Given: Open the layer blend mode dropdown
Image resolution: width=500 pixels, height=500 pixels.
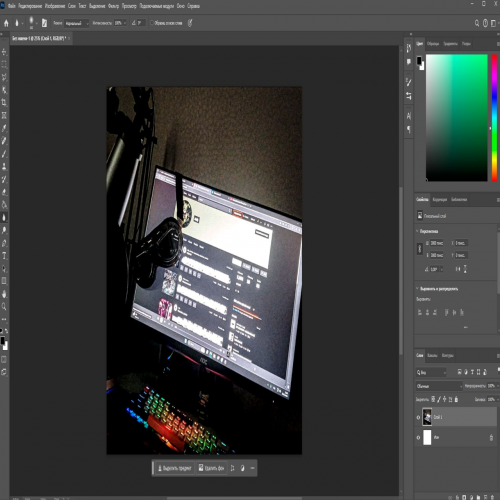Looking at the screenshot, I should (439, 386).
